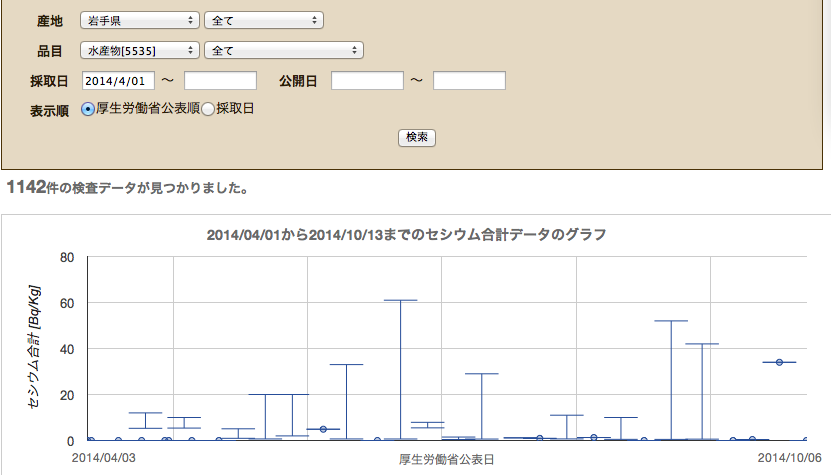The height and width of the screenshot is (475, 831).
Task: Click the tallest error bar peaking at 61
Action: pos(400,301)
